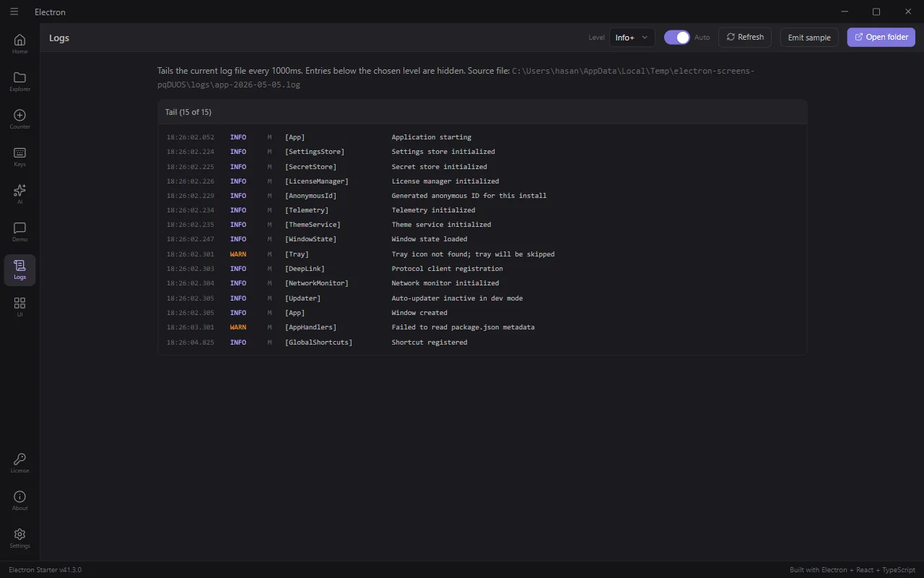Click the Open folder button
The width and height of the screenshot is (924, 578).
coord(881,37)
